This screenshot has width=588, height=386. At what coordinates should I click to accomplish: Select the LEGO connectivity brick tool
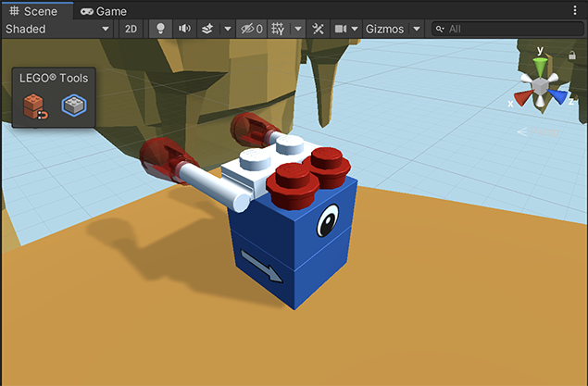coord(74,106)
